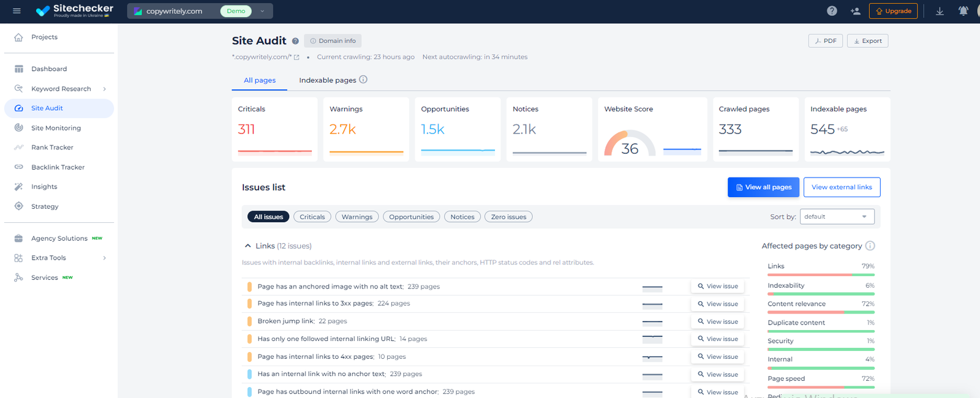The image size is (980, 398).
Task: Filter issues by Warnings pill
Action: click(x=356, y=217)
